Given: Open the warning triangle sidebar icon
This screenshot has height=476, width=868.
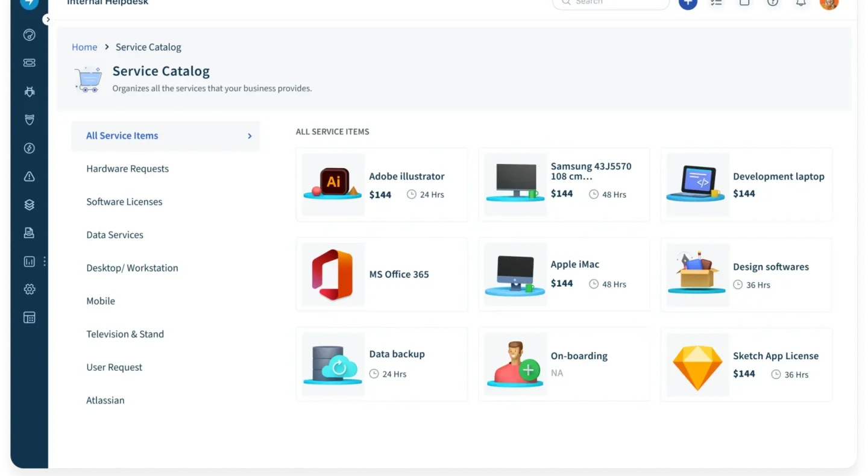Looking at the screenshot, I should (x=29, y=176).
